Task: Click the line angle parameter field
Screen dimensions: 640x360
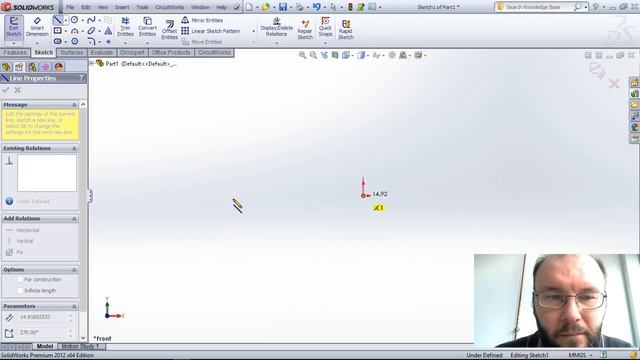Action: tap(42, 333)
